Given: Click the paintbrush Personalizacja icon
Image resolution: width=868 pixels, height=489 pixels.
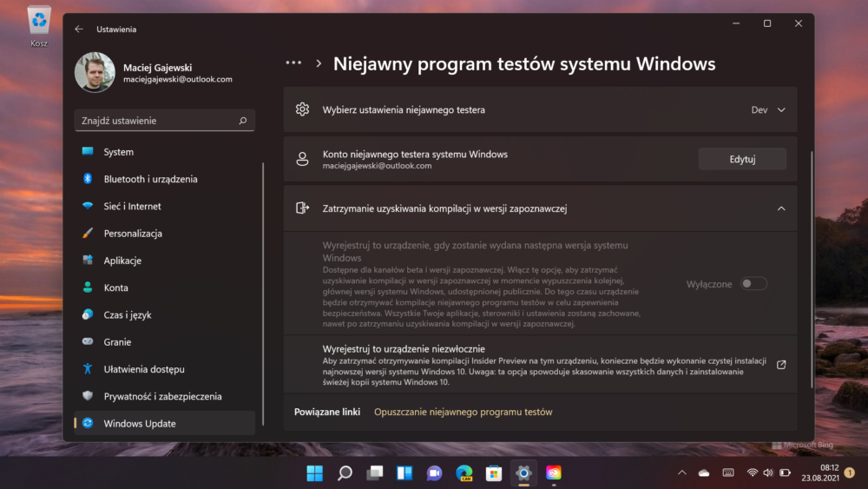Looking at the screenshot, I should tap(88, 233).
